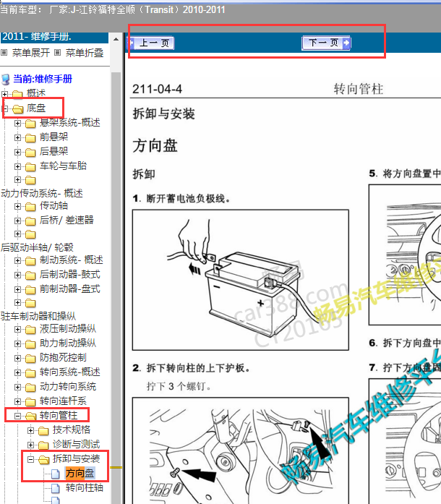The width and height of the screenshot is (441, 504).
Task: Click the 方向盘 document icon
Action: tap(56, 474)
